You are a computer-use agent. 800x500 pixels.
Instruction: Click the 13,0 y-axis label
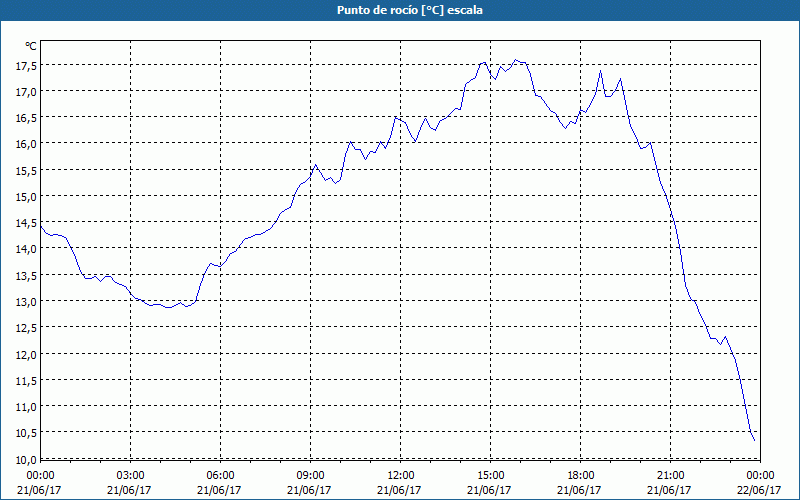26,302
